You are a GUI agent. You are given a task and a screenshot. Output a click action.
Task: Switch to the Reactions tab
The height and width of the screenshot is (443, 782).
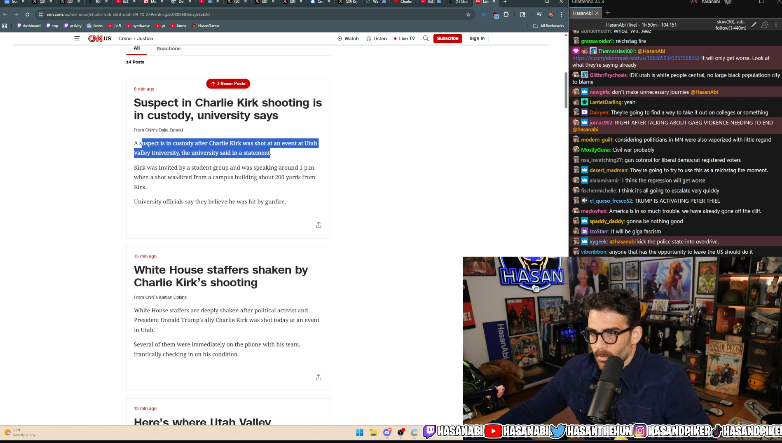coord(169,48)
